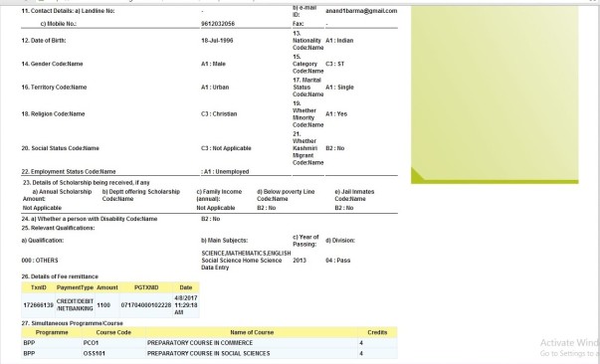This screenshot has width=600, height=364.
Task: Click the Name of Course column header
Action: pyautogui.click(x=252, y=332)
